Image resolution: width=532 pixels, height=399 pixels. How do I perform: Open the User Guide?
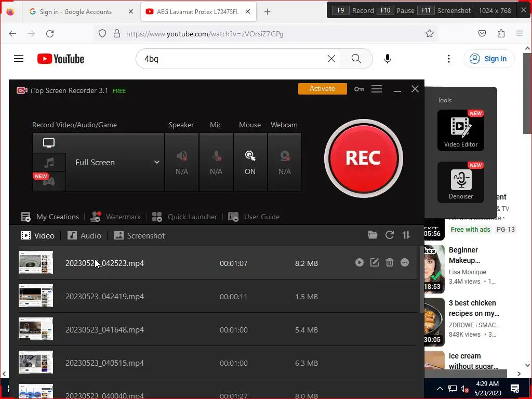(254, 217)
